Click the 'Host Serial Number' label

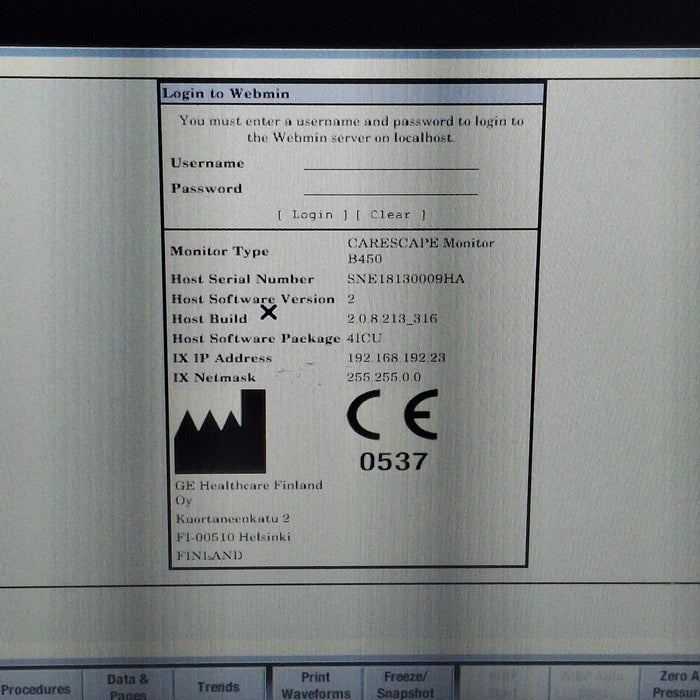243,279
